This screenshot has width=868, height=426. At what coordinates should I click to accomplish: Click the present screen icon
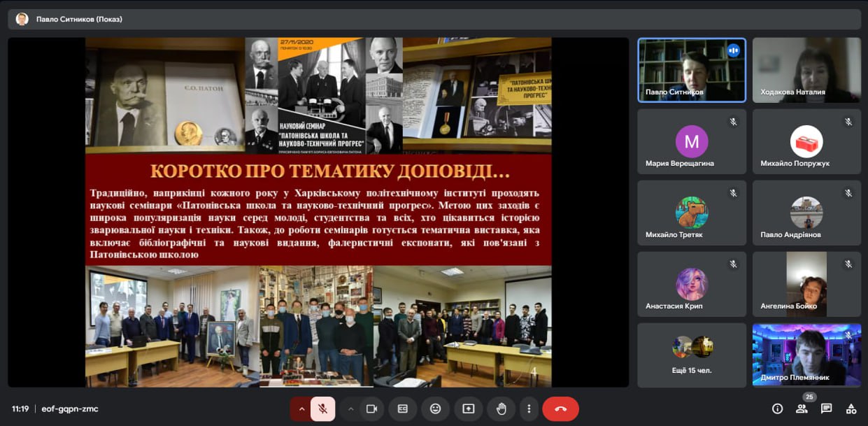(x=469, y=409)
